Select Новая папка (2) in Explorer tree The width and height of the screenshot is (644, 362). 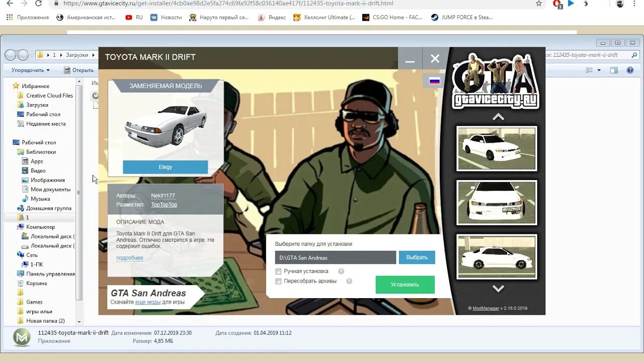(41, 321)
